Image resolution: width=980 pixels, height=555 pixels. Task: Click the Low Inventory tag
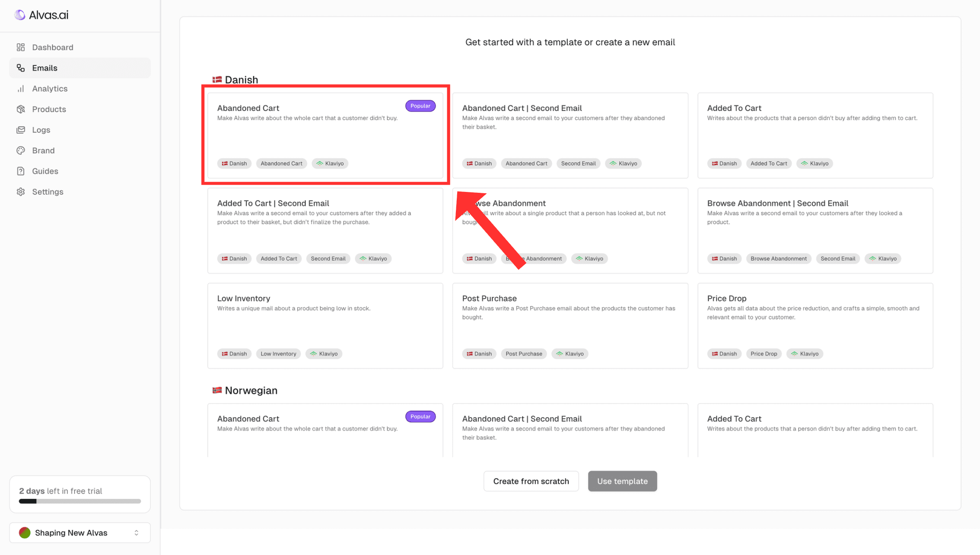point(278,354)
